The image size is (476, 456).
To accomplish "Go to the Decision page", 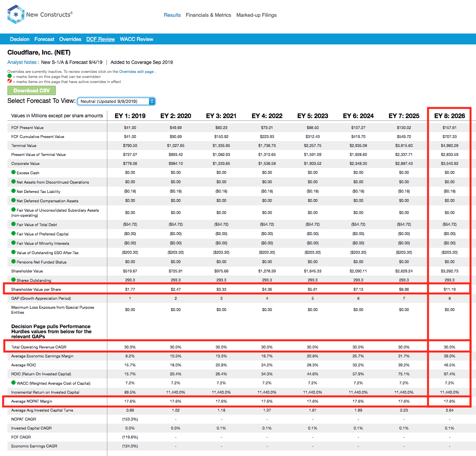I will [20, 39].
